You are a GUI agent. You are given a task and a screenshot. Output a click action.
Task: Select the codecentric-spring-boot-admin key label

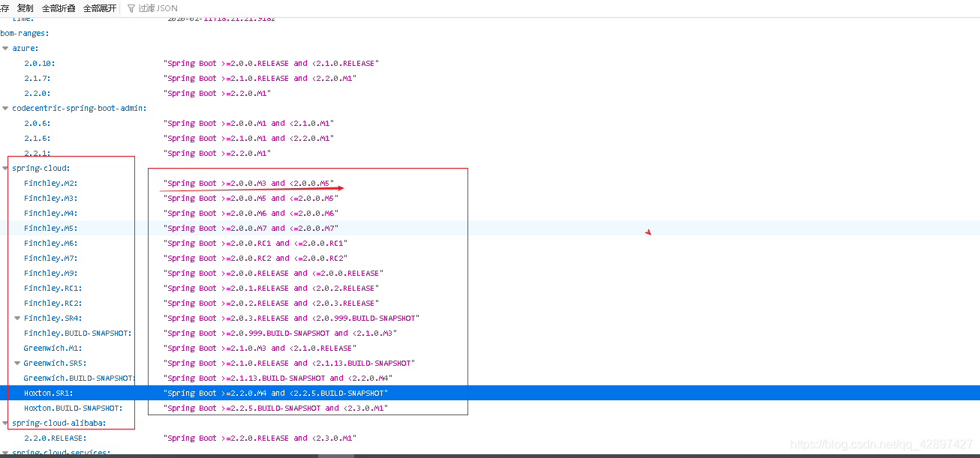click(x=80, y=108)
